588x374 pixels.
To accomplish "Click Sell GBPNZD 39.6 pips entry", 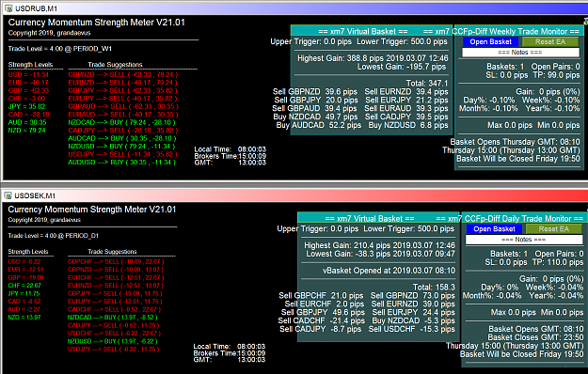I will pyautogui.click(x=315, y=92).
